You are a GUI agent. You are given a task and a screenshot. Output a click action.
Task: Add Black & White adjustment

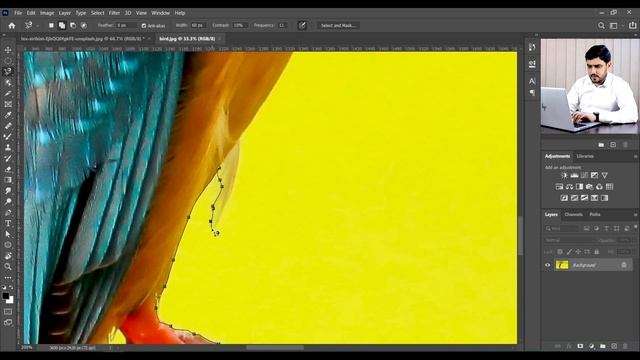(x=579, y=187)
